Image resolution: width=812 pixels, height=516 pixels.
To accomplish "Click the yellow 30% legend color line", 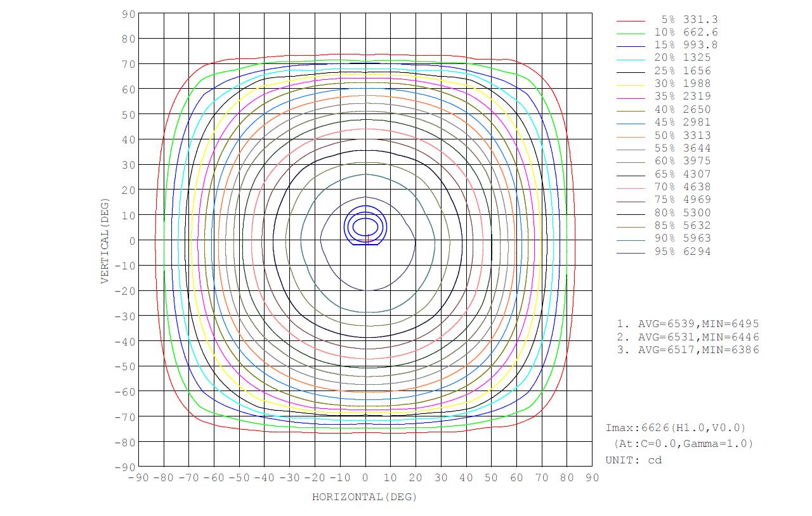I will [x=631, y=85].
